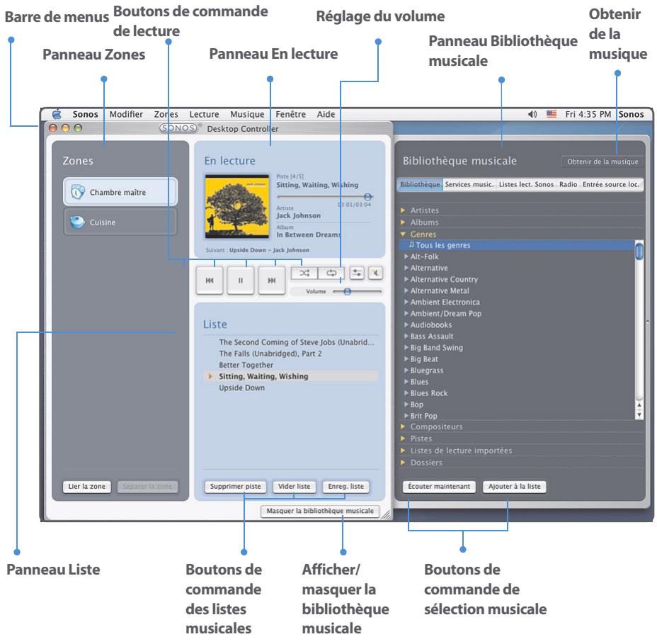Screen dimensions: 657x644
Task: Select Better Together in the Liste
Action: [x=246, y=365]
